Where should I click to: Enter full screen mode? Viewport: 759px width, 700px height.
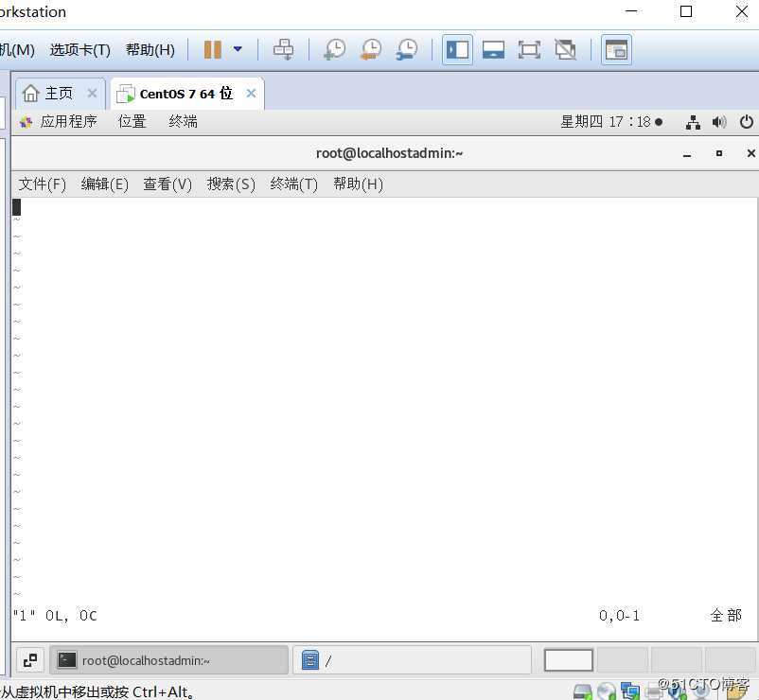pyautogui.click(x=529, y=50)
